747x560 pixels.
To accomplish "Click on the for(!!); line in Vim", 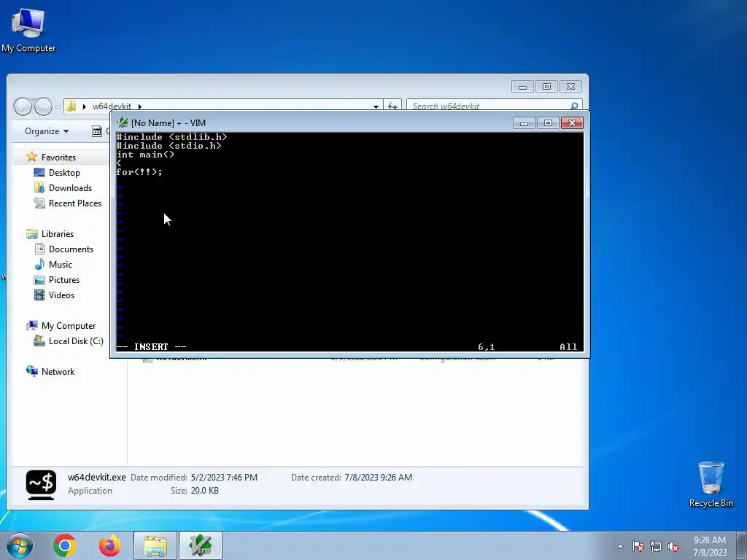I will (139, 172).
